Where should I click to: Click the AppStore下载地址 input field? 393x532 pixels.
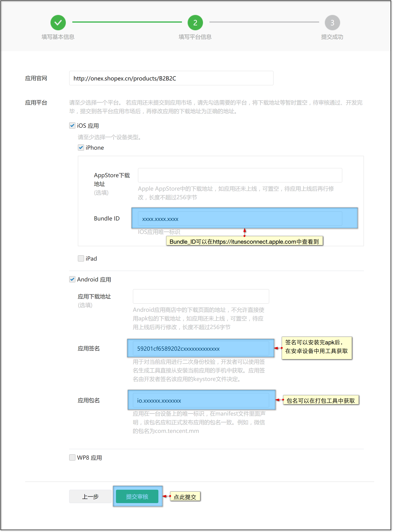240,175
